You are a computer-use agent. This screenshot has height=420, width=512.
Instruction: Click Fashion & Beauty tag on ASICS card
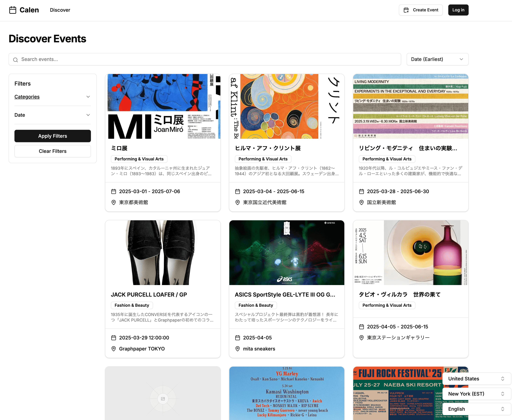[256, 305]
